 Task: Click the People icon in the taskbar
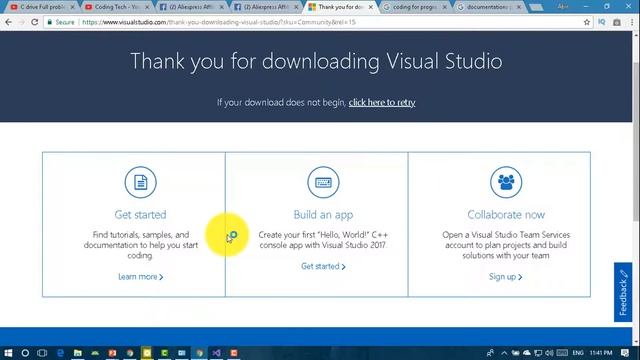pyautogui.click(x=490, y=353)
